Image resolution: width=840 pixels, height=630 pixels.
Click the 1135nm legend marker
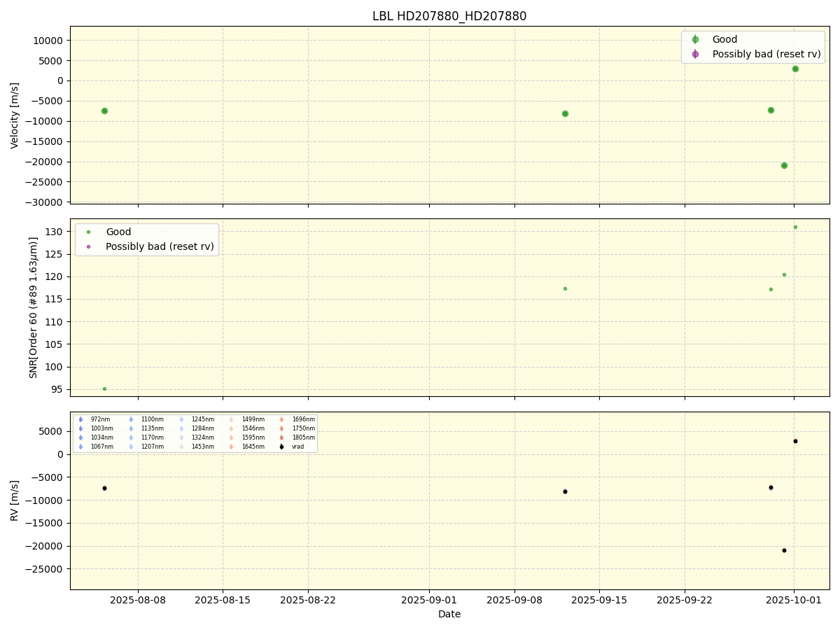131,428
